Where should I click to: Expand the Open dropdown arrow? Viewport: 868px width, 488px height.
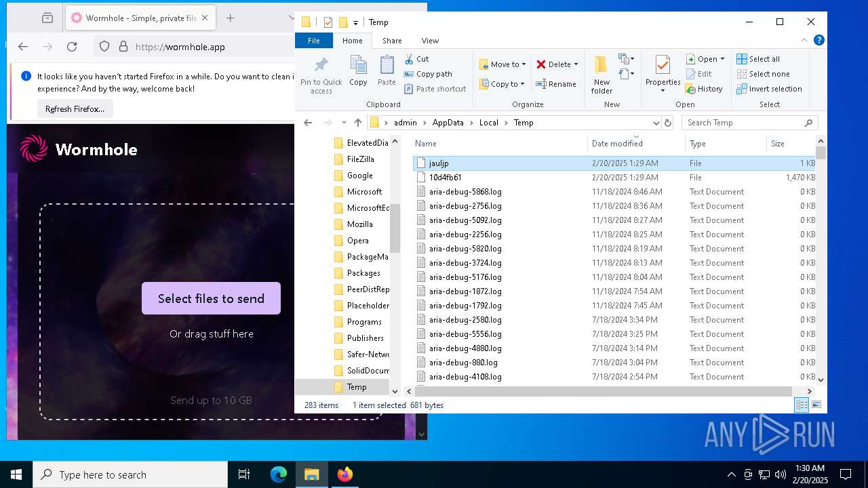(x=722, y=59)
